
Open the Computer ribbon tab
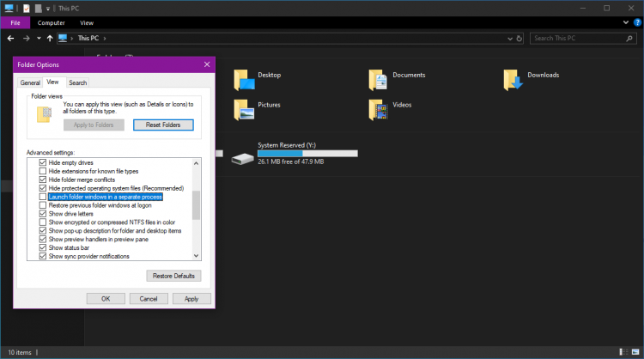(x=52, y=22)
